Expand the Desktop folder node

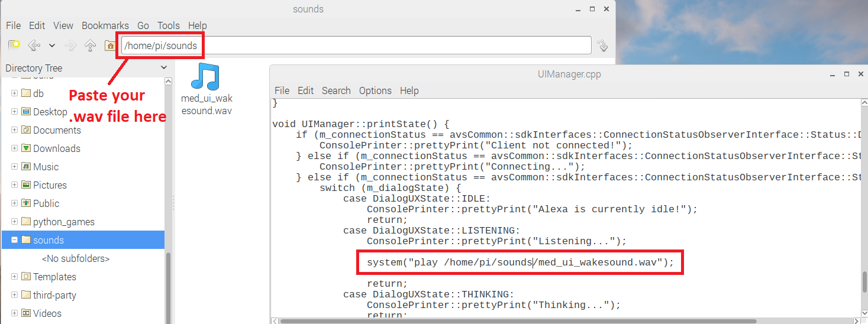coord(15,112)
